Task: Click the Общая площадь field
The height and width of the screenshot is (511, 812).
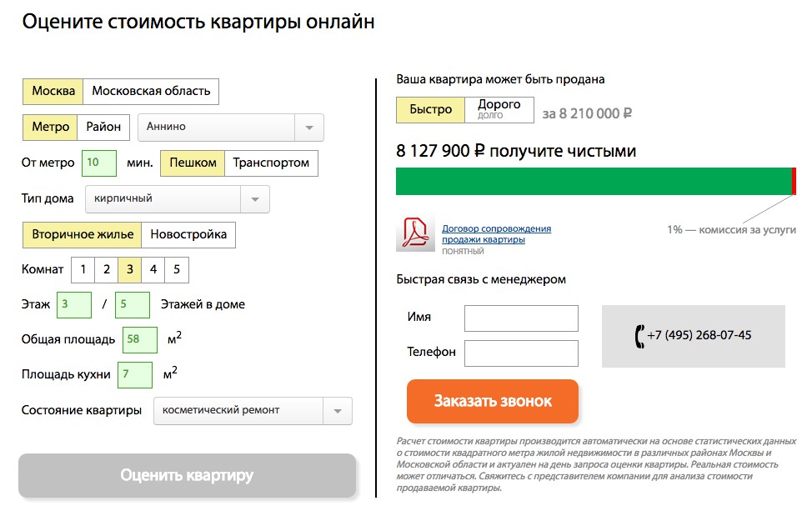Action: click(x=140, y=340)
